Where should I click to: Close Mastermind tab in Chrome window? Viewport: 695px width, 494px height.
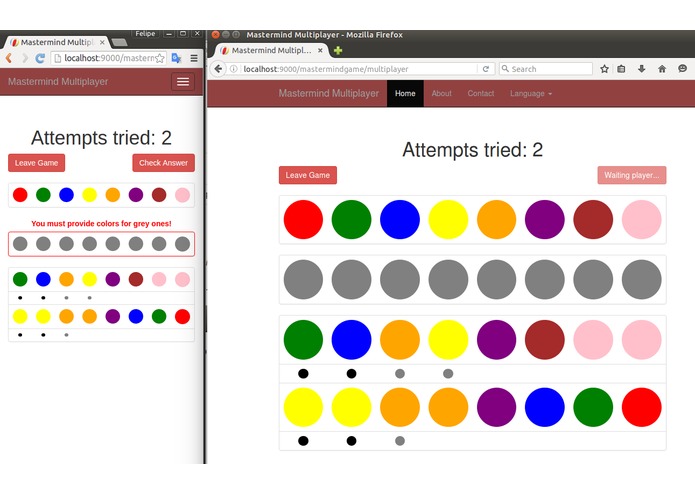[x=102, y=42]
